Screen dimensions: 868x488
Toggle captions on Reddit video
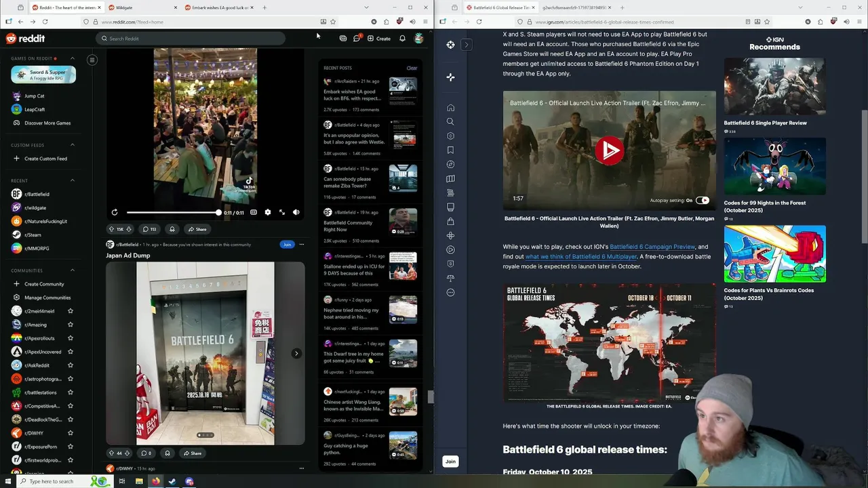coord(254,212)
